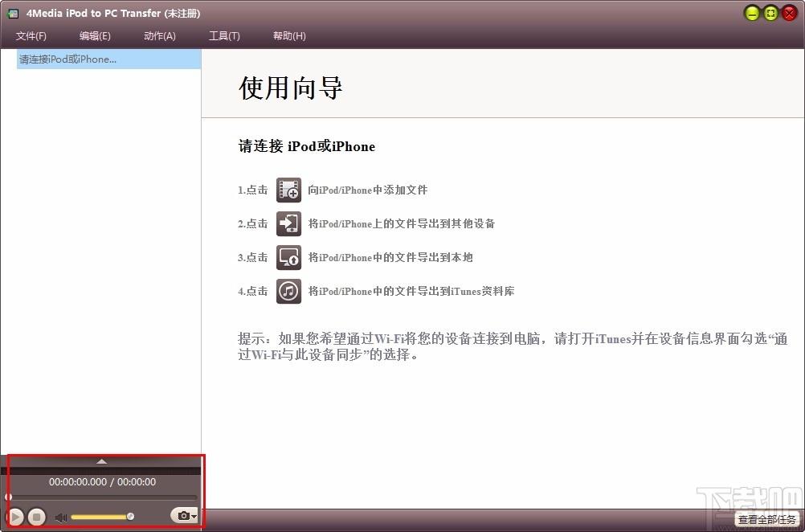Click the time display 00:00:00.000 / 00:00:00
The height and width of the screenshot is (532, 805).
pos(102,481)
